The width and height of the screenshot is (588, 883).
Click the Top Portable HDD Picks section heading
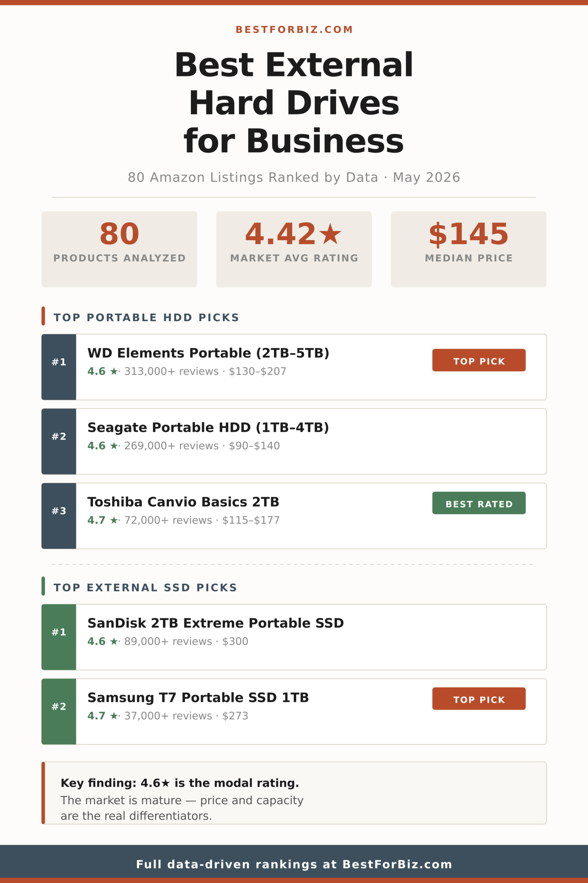[x=146, y=317]
